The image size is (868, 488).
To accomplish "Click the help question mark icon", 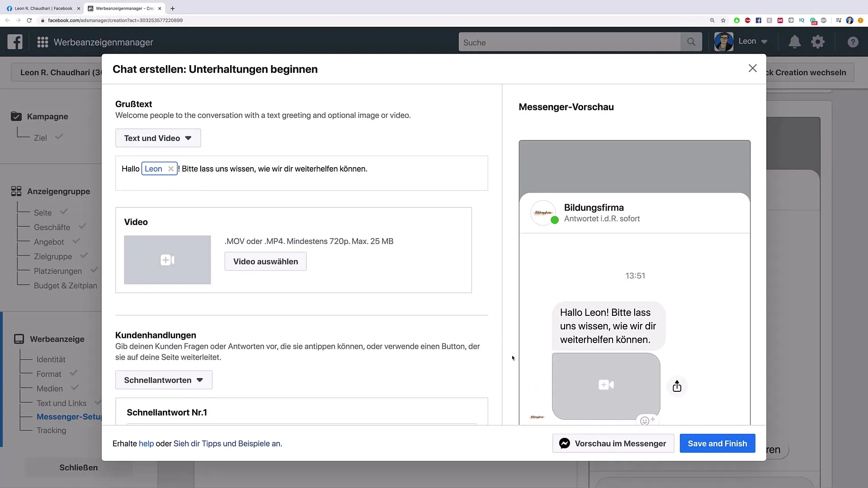I will [853, 42].
